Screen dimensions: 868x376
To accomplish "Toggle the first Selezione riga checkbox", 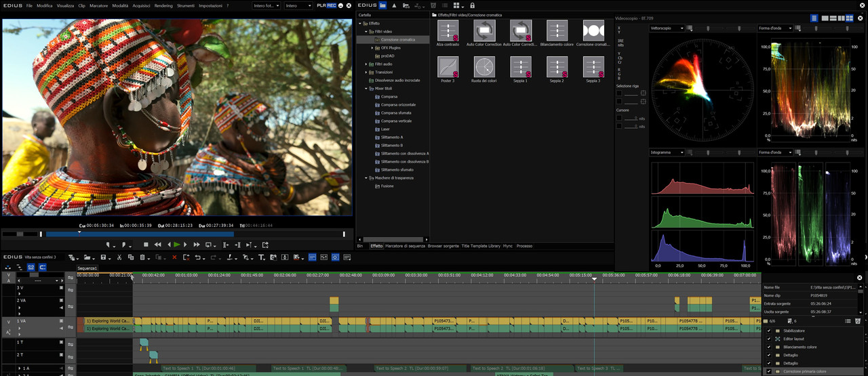I will (x=619, y=93).
